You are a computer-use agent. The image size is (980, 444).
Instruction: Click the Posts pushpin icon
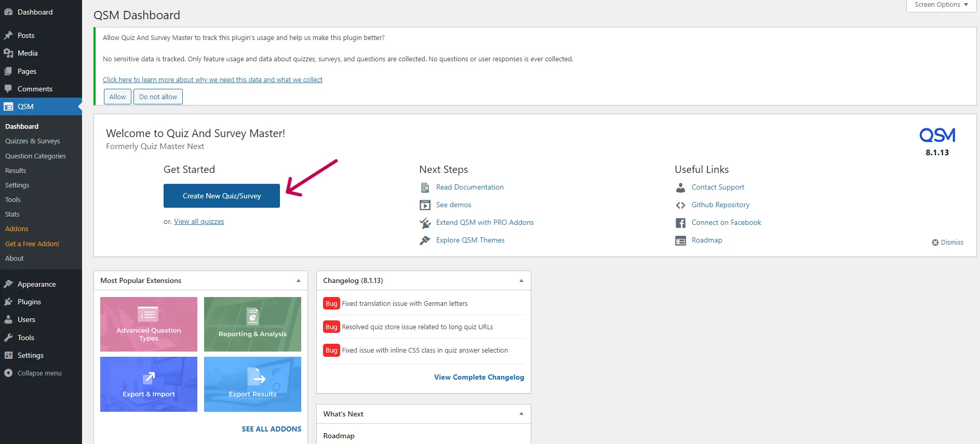(8, 35)
